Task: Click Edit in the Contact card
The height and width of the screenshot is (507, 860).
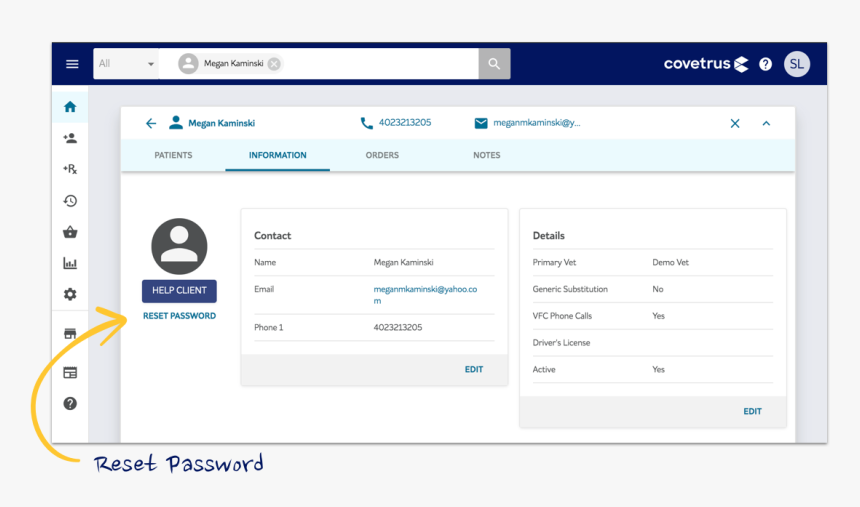Action: [474, 369]
